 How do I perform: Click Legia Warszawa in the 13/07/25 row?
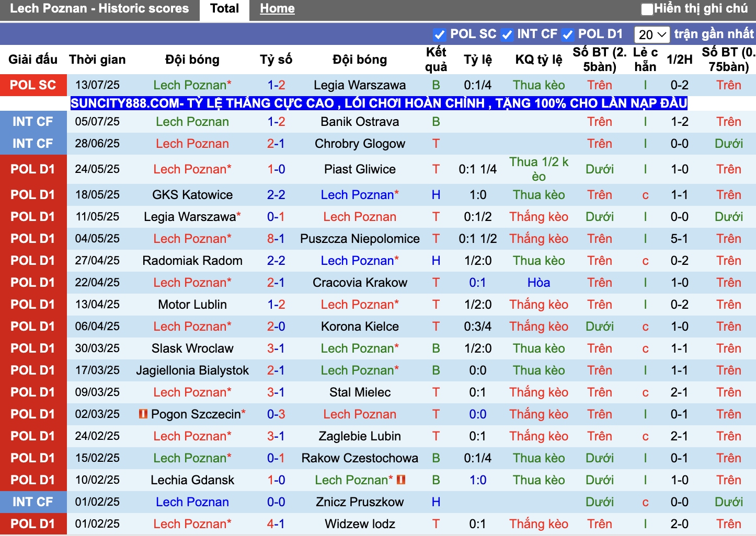tap(360, 85)
